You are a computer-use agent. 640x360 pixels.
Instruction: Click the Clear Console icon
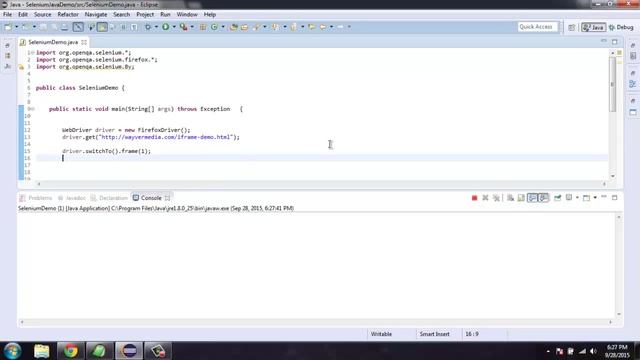point(510,198)
